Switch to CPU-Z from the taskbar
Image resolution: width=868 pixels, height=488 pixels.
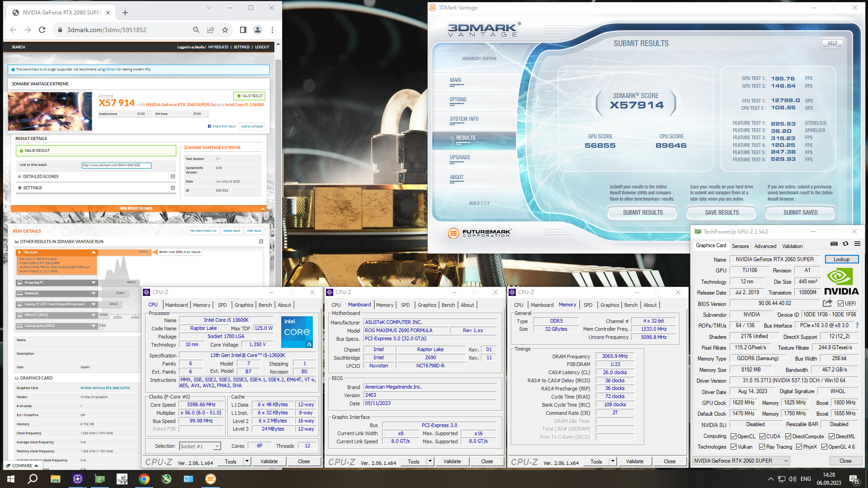78,479
